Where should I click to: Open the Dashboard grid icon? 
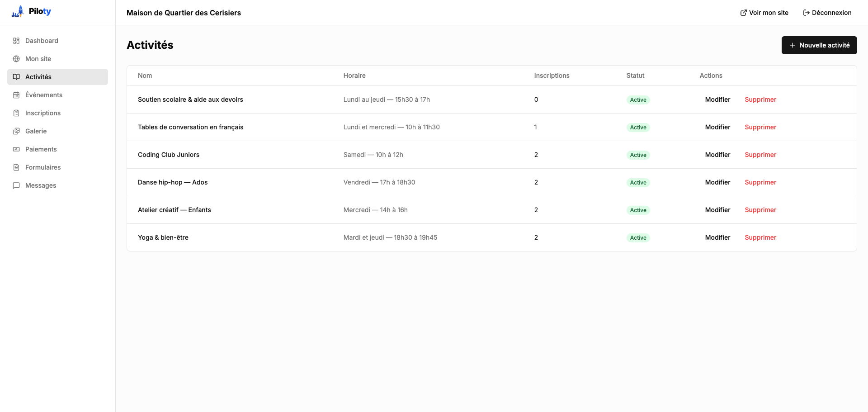(x=16, y=41)
